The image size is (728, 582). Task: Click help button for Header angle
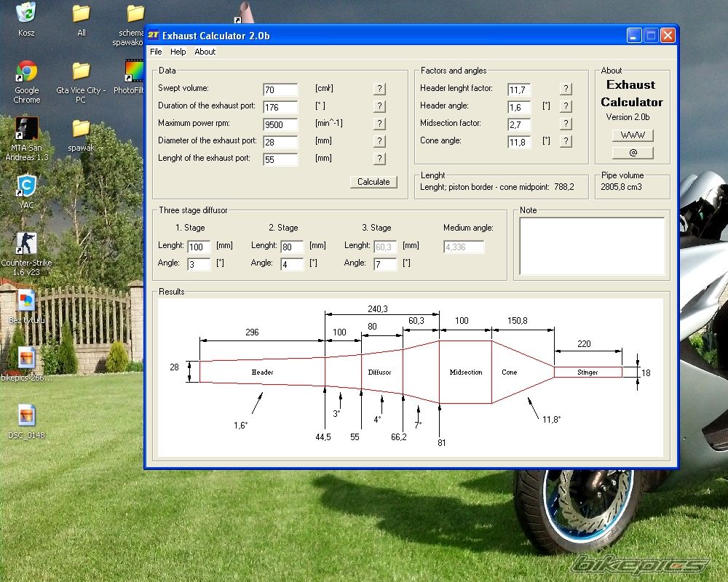(566, 106)
